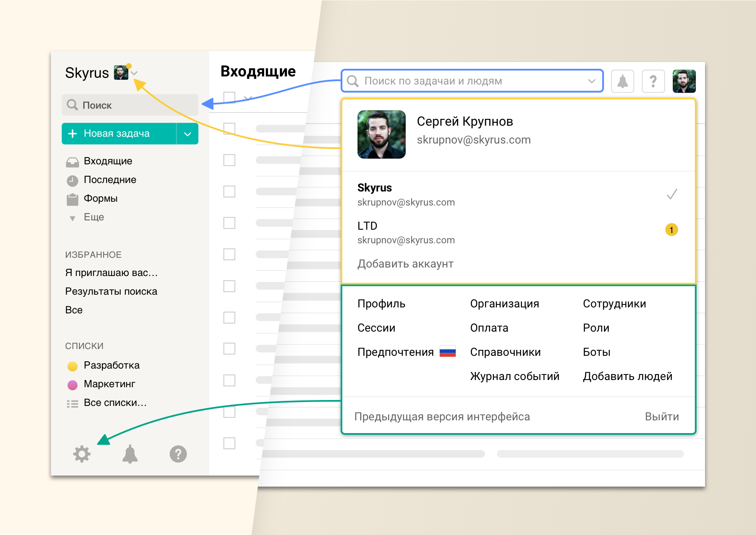Open Журнал событий
This screenshot has height=535, width=756.
(515, 376)
